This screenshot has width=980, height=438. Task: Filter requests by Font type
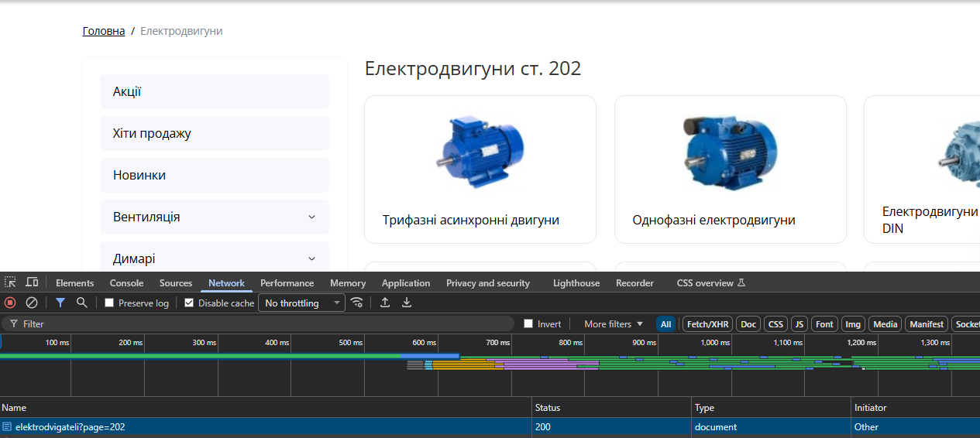(825, 324)
